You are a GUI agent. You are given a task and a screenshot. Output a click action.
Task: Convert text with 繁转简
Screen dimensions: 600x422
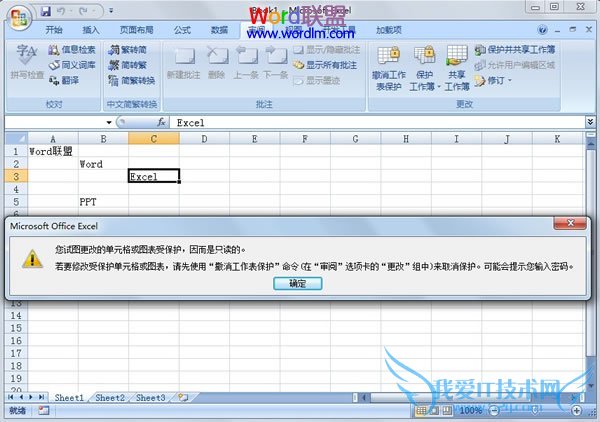pos(128,49)
